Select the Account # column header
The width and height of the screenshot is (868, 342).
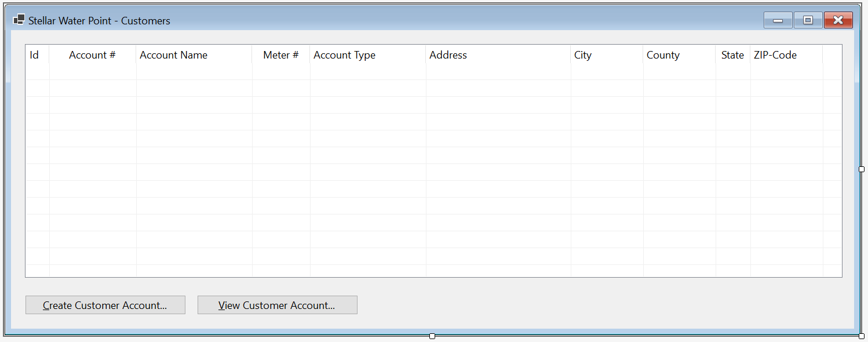(x=93, y=55)
